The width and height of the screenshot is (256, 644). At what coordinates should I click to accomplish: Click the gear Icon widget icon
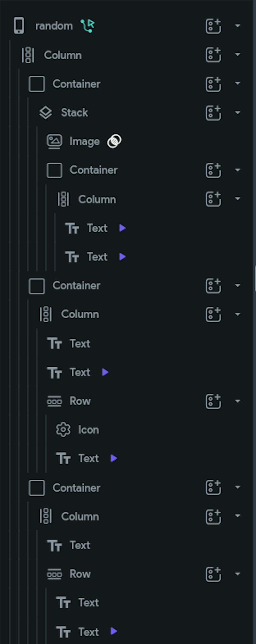[63, 430]
